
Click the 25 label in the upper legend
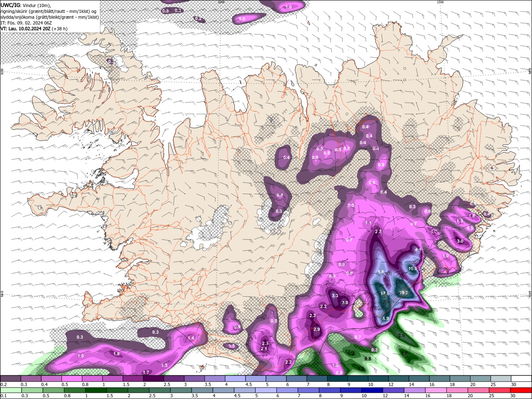[493, 384]
